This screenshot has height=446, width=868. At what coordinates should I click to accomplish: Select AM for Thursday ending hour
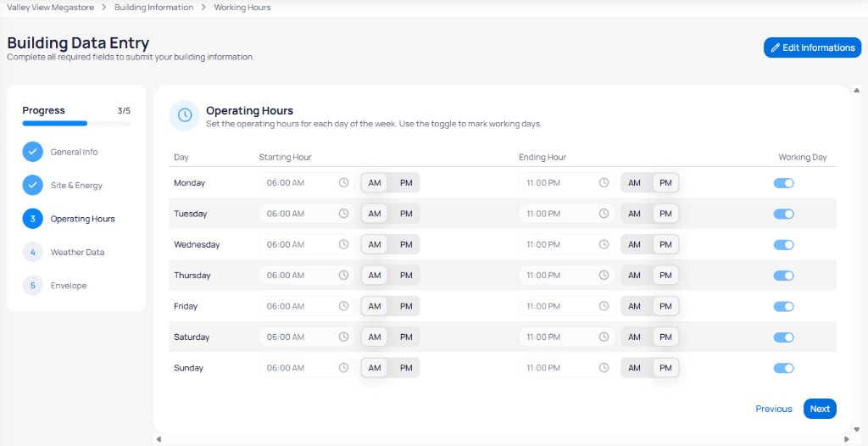pos(634,276)
